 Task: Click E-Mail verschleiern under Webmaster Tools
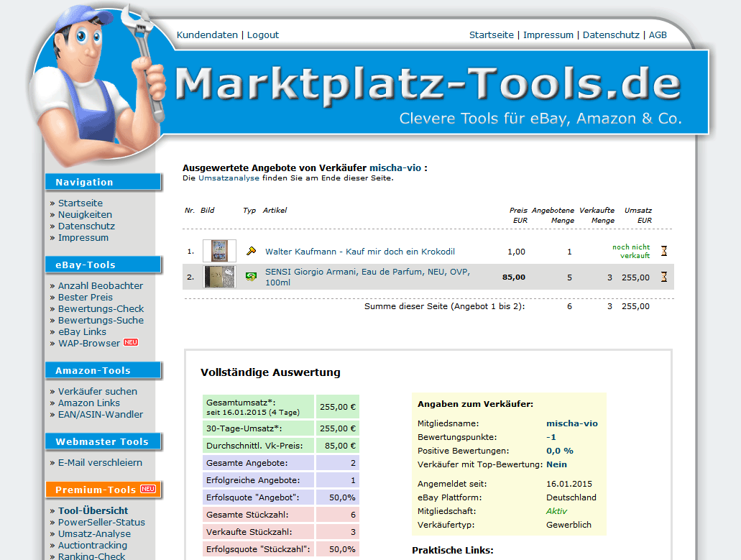100,462
